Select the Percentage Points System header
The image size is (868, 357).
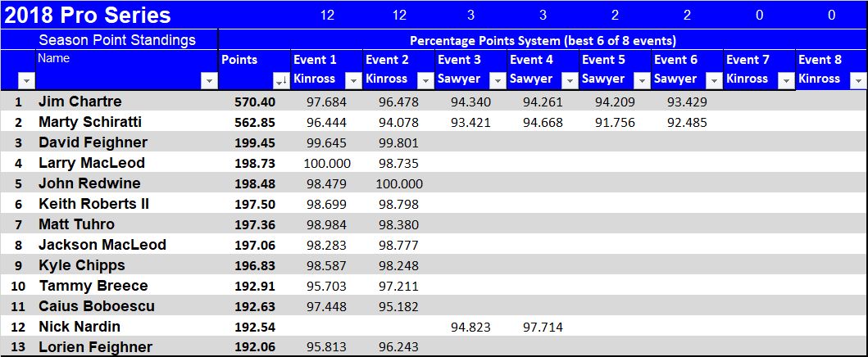543,40
